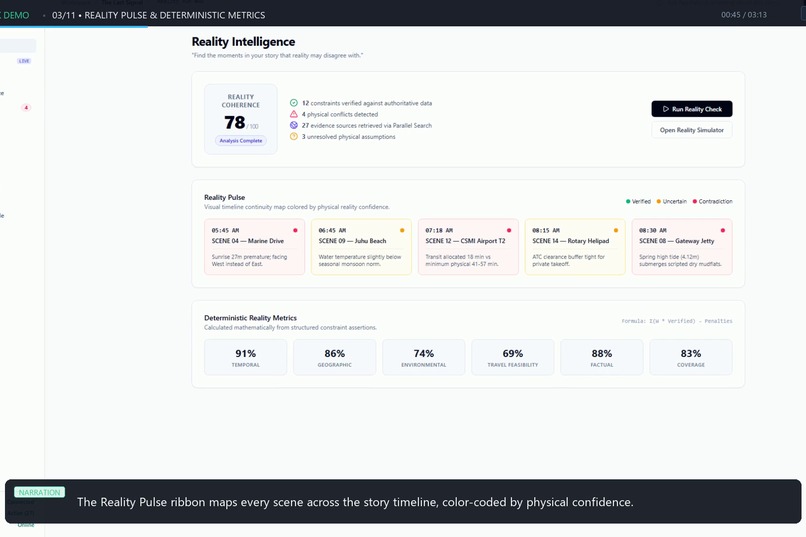Click the red 4 notification badge in sidebar

coord(26,107)
